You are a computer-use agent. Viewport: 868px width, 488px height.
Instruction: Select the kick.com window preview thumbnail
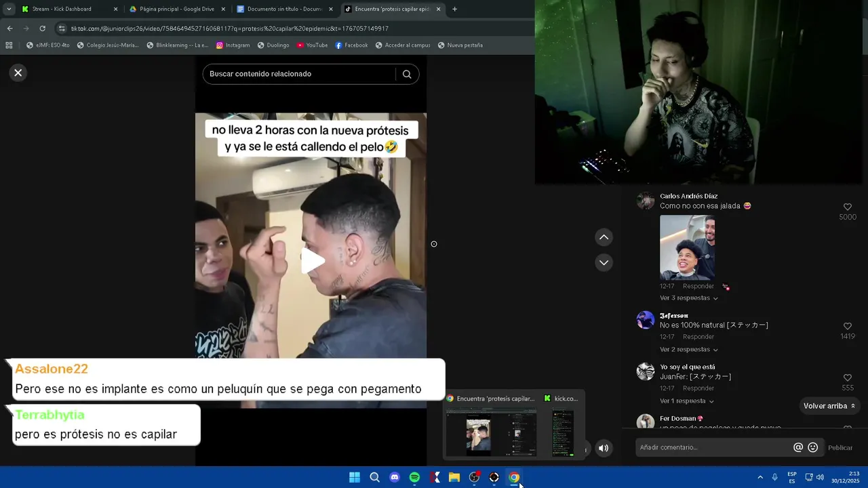[x=562, y=432]
